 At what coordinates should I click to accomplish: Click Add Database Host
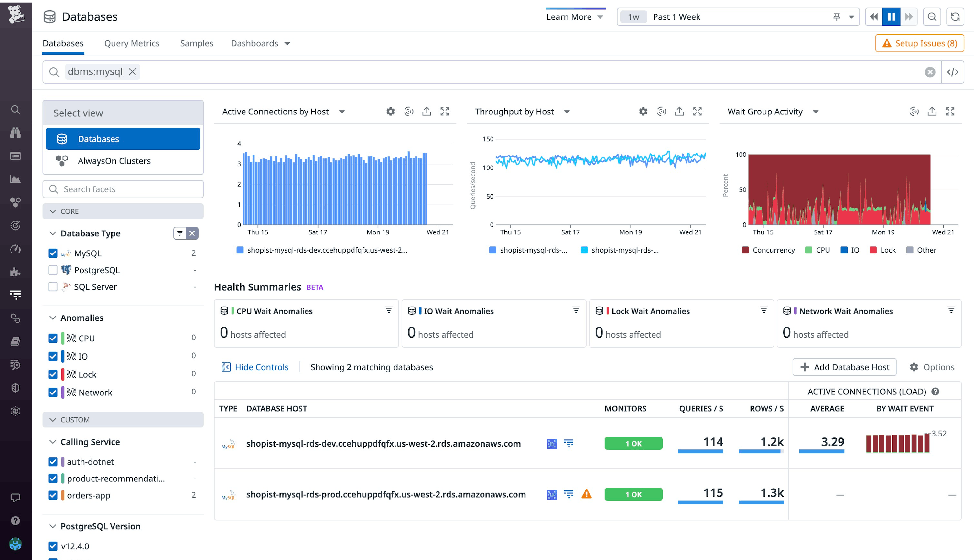844,367
